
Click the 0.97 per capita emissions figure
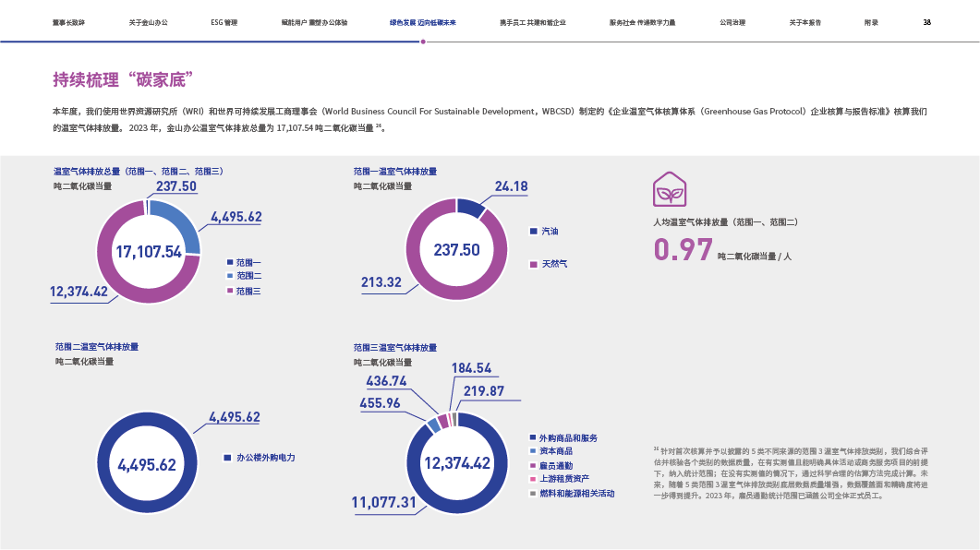pyautogui.click(x=683, y=250)
